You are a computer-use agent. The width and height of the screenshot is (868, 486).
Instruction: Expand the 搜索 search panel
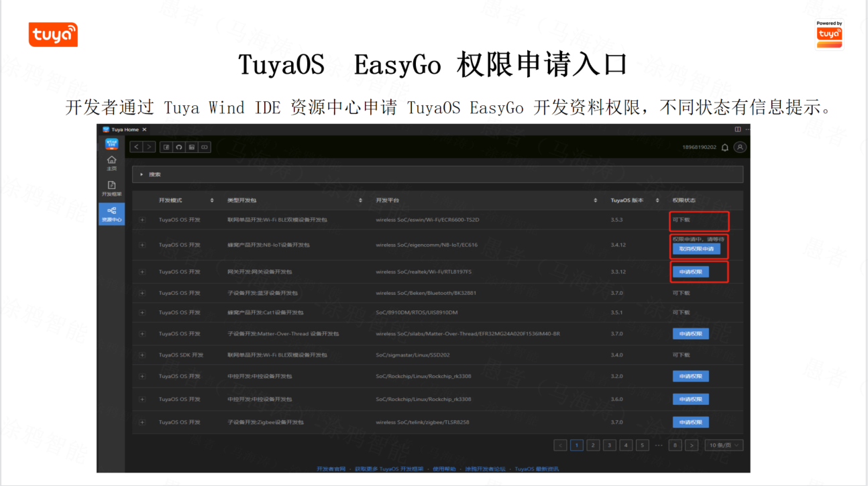point(437,174)
